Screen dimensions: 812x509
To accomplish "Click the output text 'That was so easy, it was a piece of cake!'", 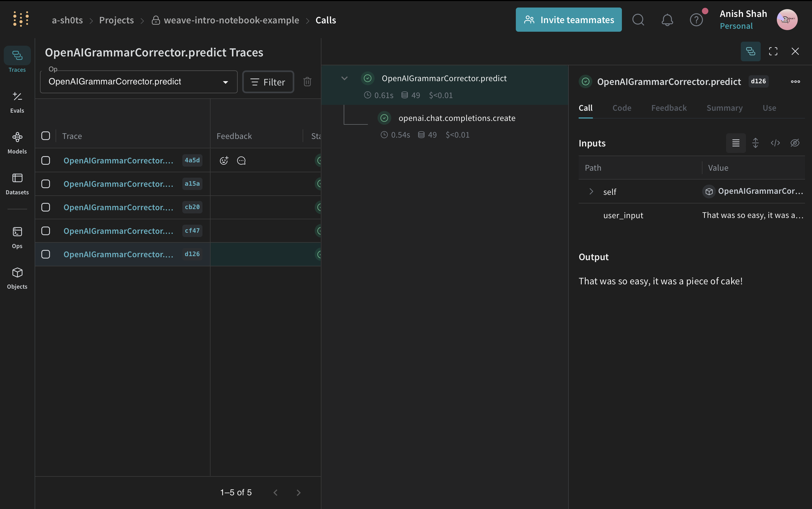I will 660,281.
